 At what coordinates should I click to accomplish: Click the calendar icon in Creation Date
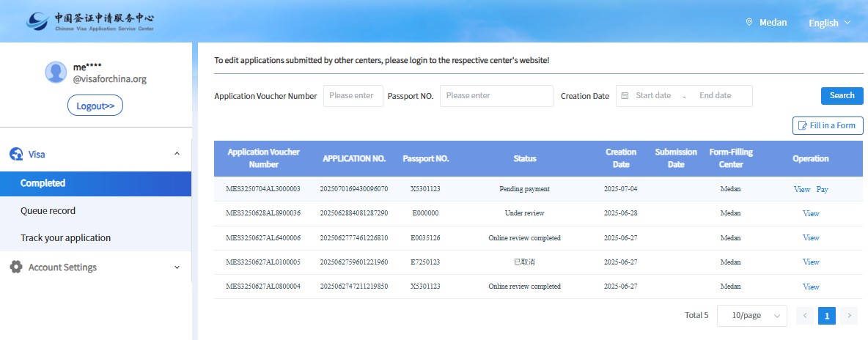coord(625,96)
